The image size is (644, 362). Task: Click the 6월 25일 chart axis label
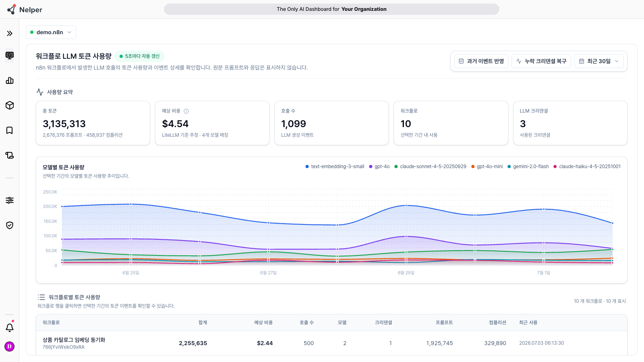pos(131,273)
